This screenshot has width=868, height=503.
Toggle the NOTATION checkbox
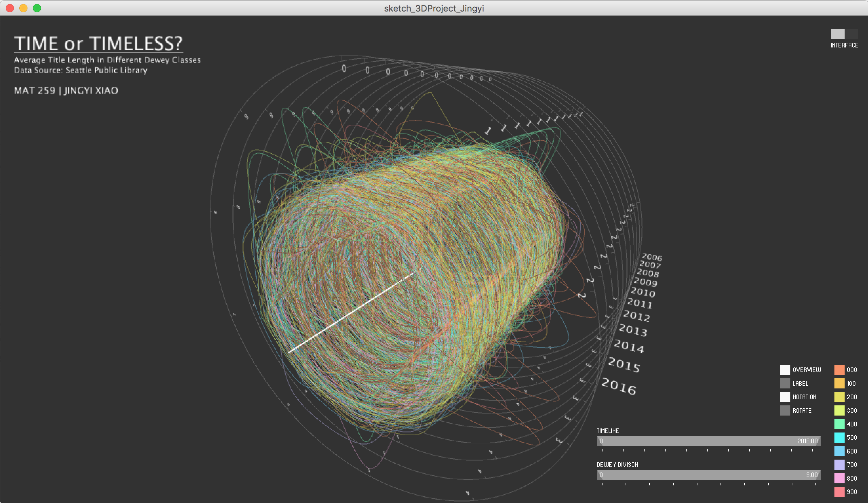pos(785,397)
